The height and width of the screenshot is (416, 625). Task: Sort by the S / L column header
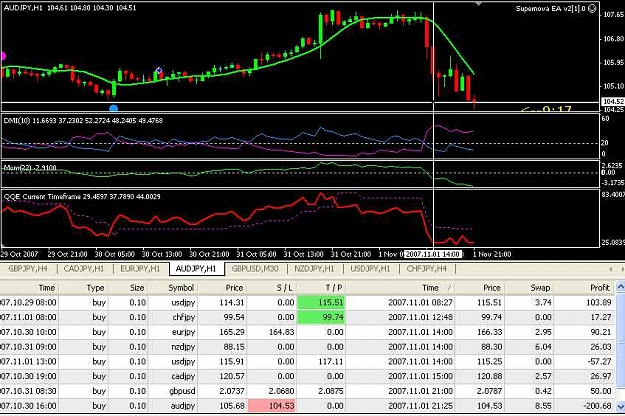pyautogui.click(x=272, y=288)
